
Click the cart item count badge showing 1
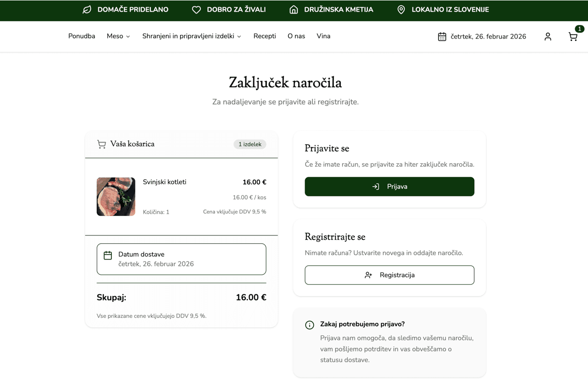[580, 28]
